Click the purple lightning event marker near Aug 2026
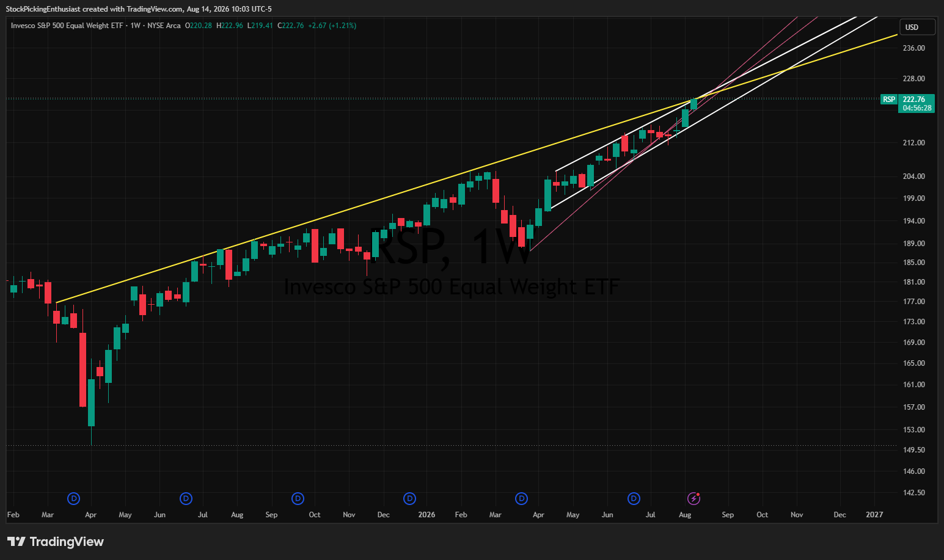Screen dimensions: 944x560 (693, 499)
